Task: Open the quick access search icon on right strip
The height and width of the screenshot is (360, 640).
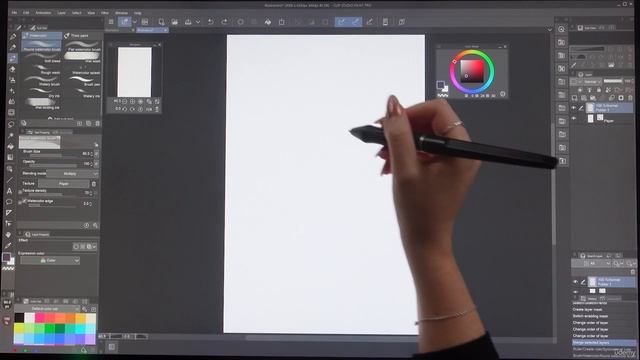Action: click(562, 29)
